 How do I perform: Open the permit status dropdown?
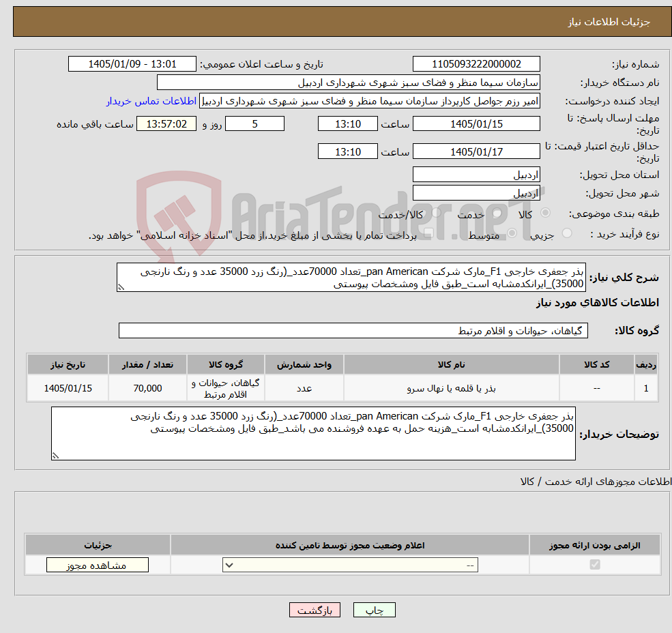[350, 565]
